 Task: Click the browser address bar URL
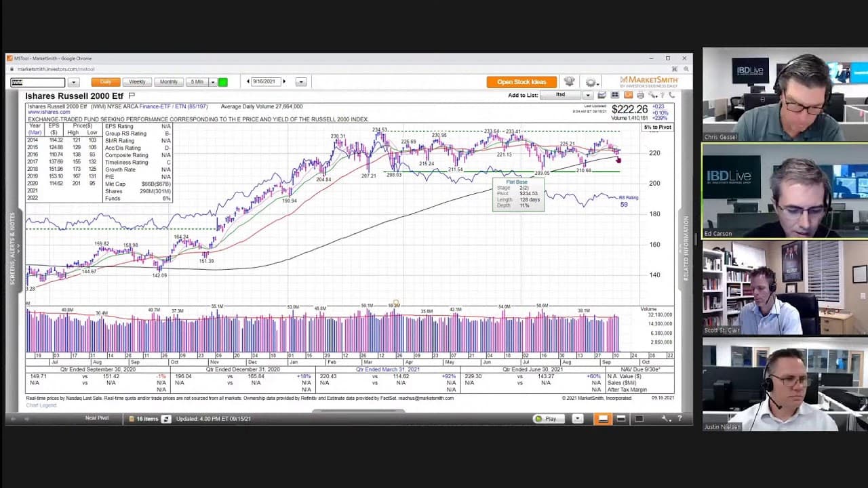pyautogui.click(x=56, y=69)
